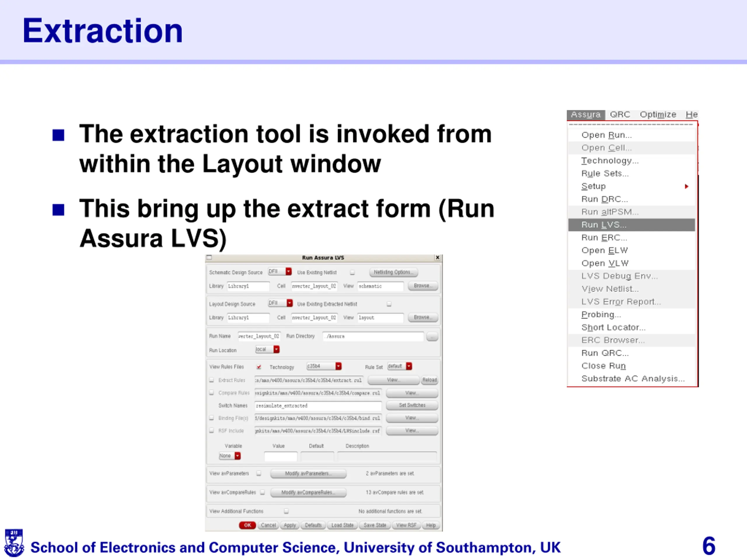Screen dimensions: 747x560
Task: Toggle Use Existing Netlist checkbox
Action: tap(352, 272)
